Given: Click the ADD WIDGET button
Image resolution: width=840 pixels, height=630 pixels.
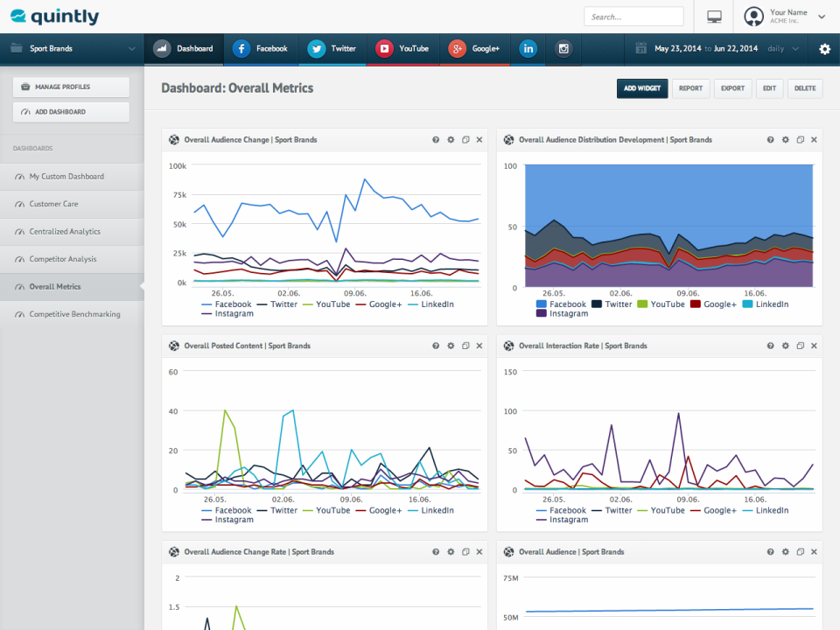Looking at the screenshot, I should [x=642, y=88].
